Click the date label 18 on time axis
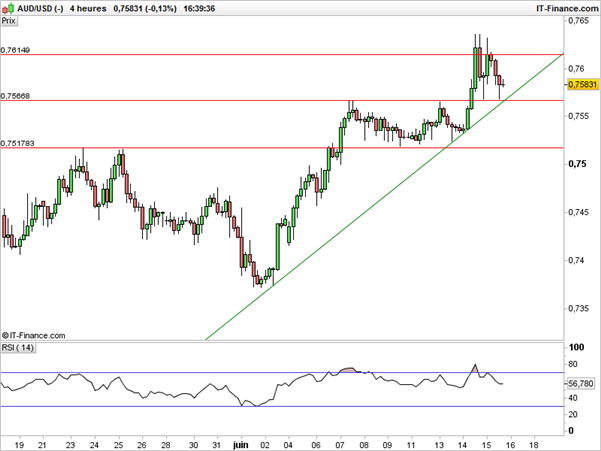Image resolution: width=601 pixels, height=451 pixels. coord(534,445)
